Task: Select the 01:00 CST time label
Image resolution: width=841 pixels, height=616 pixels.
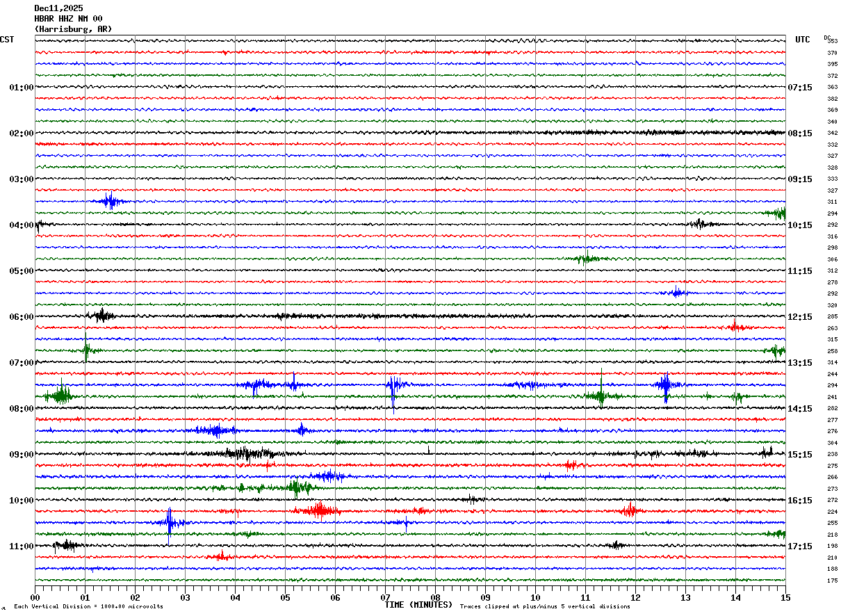Action: point(22,88)
